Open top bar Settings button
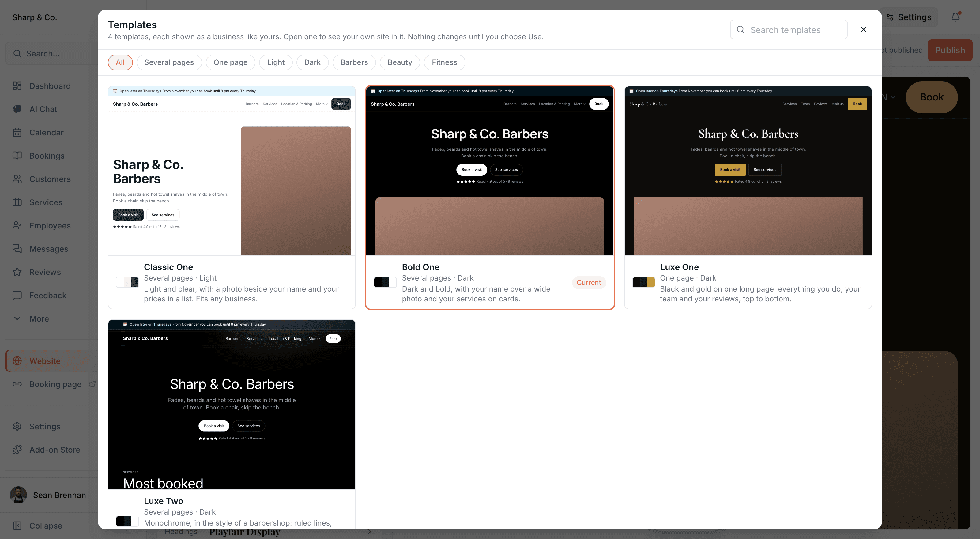980x539 pixels. tap(909, 17)
